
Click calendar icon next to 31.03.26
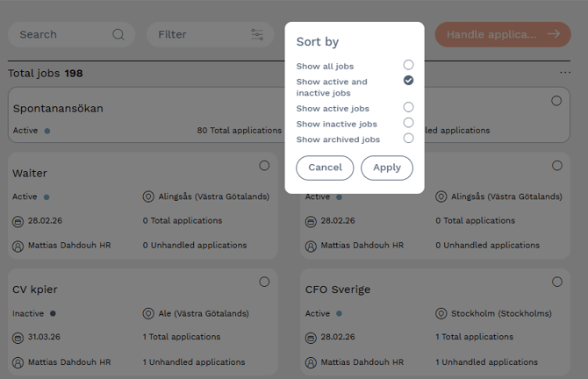point(18,338)
